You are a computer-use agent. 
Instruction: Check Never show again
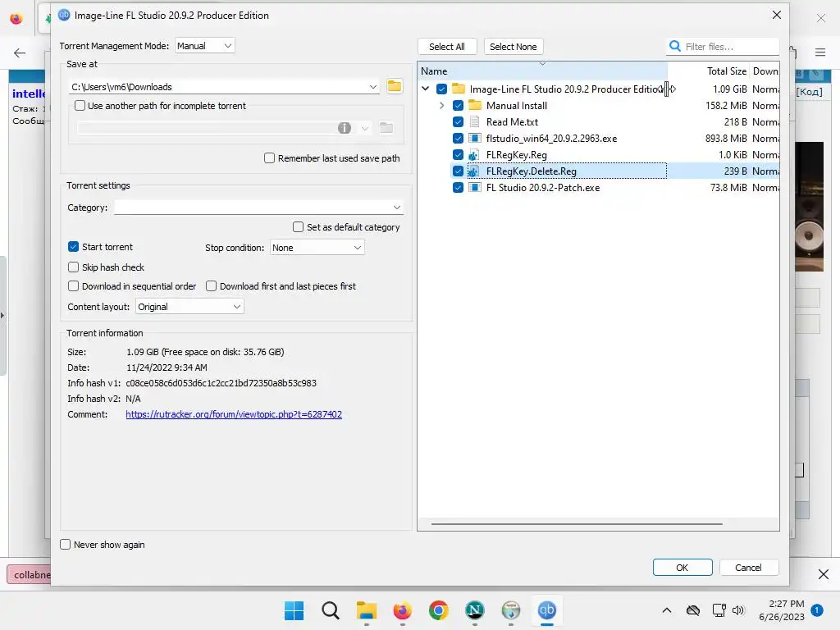(66, 545)
